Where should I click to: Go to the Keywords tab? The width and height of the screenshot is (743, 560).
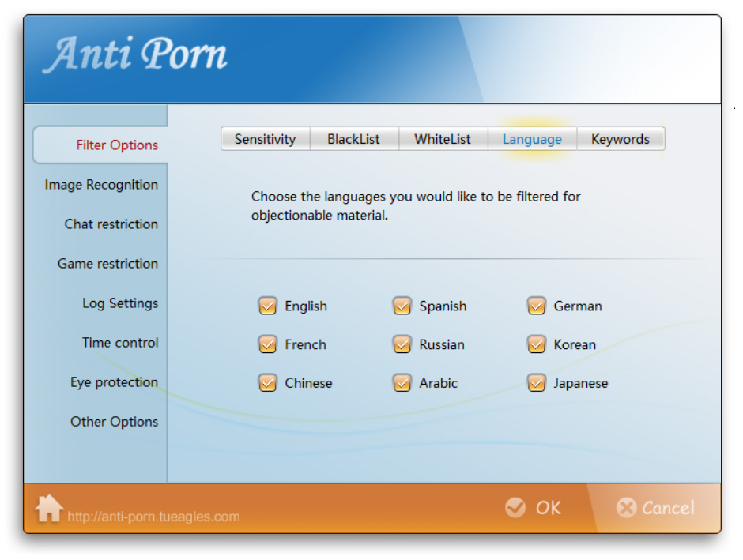coord(620,139)
